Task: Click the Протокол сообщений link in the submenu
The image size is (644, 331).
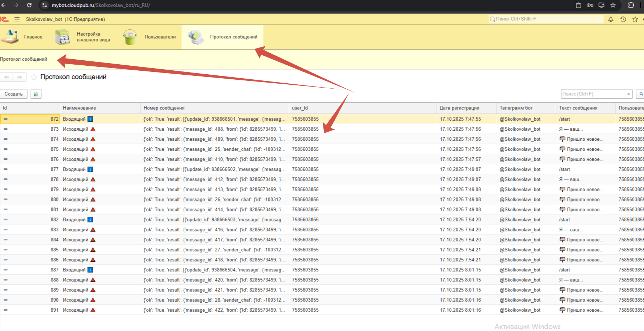Action: (24, 59)
